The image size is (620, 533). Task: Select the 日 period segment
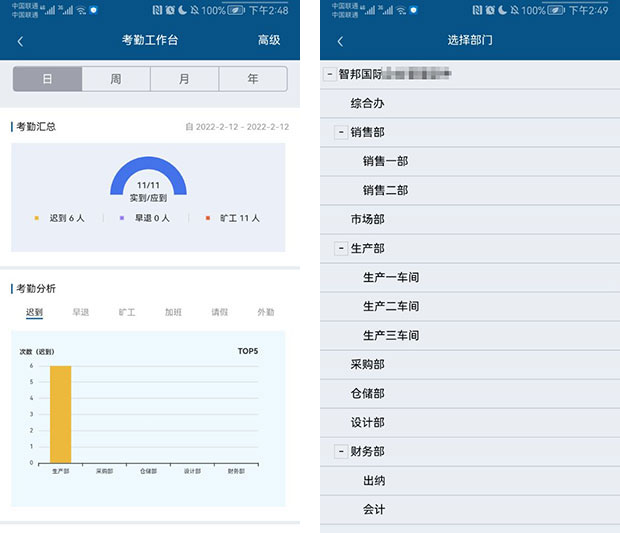coord(47,79)
